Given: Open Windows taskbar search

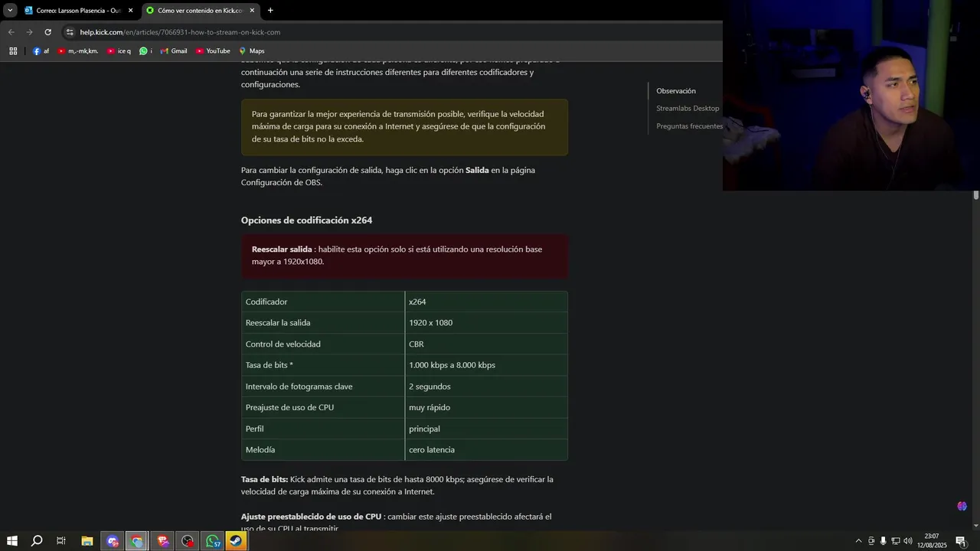Looking at the screenshot, I should point(37,541).
